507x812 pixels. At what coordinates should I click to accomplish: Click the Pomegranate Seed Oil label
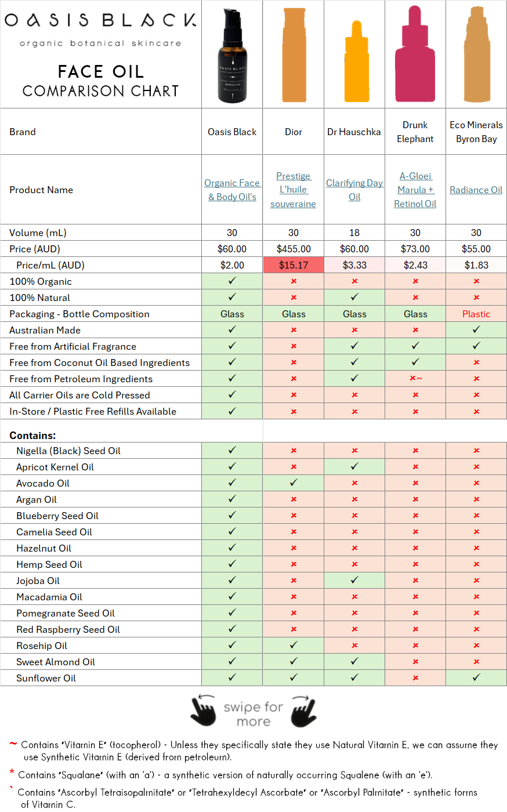click(66, 613)
